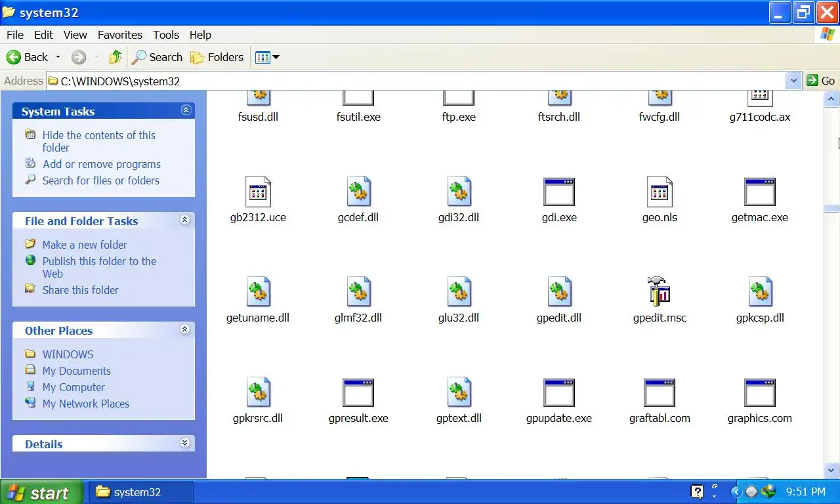This screenshot has height=504, width=840.
Task: Open the Search pane
Action: pos(157,57)
